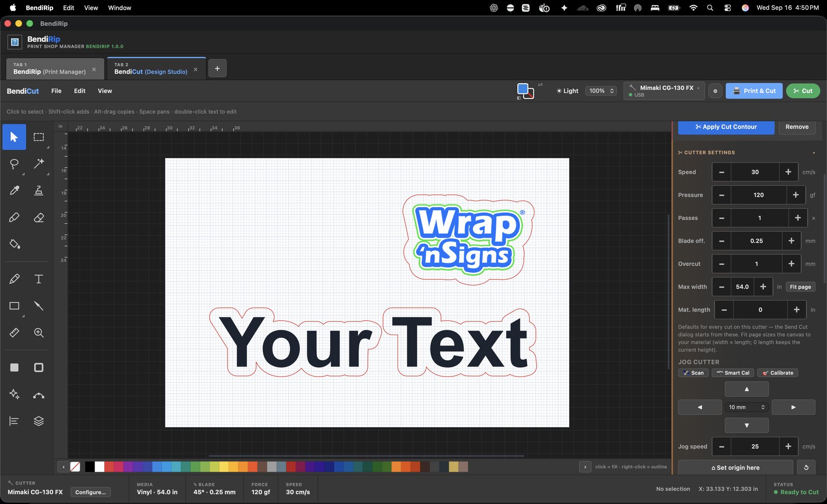
Task: Open the layers tool
Action: (39, 421)
